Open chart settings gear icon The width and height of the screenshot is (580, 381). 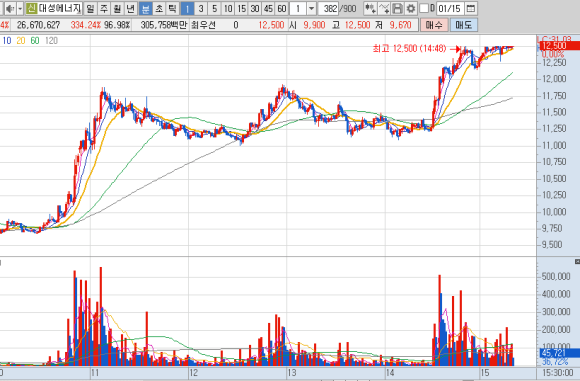[411, 8]
